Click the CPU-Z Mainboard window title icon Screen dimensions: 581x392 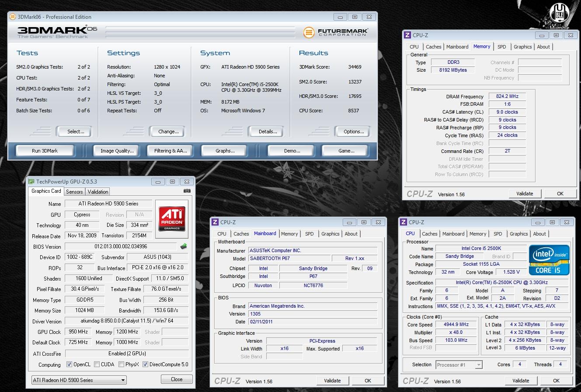tap(215, 222)
